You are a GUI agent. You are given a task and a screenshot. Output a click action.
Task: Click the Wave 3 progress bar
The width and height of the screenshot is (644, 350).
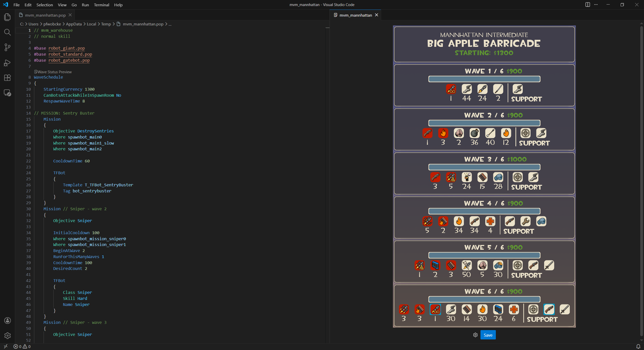coord(484,167)
